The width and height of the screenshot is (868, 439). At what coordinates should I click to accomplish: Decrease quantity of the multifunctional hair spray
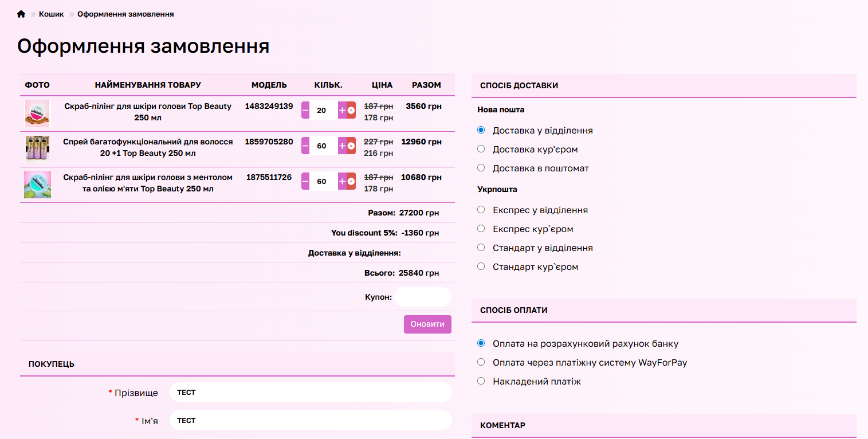305,146
